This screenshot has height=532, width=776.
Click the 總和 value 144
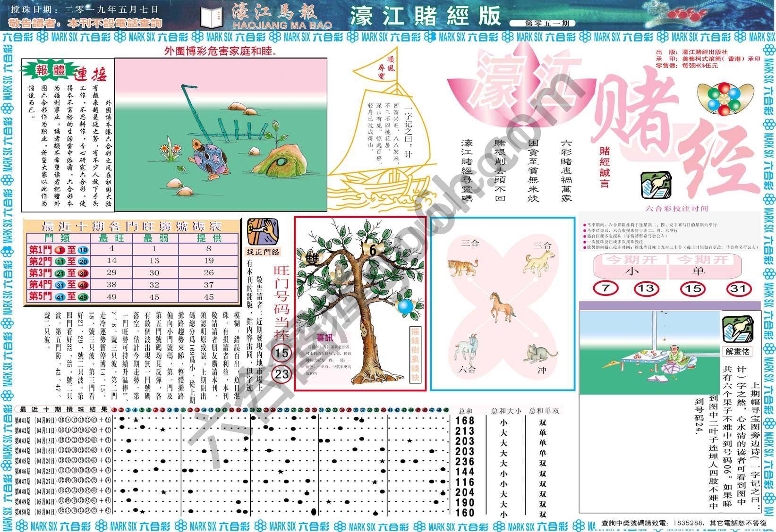coord(465,472)
